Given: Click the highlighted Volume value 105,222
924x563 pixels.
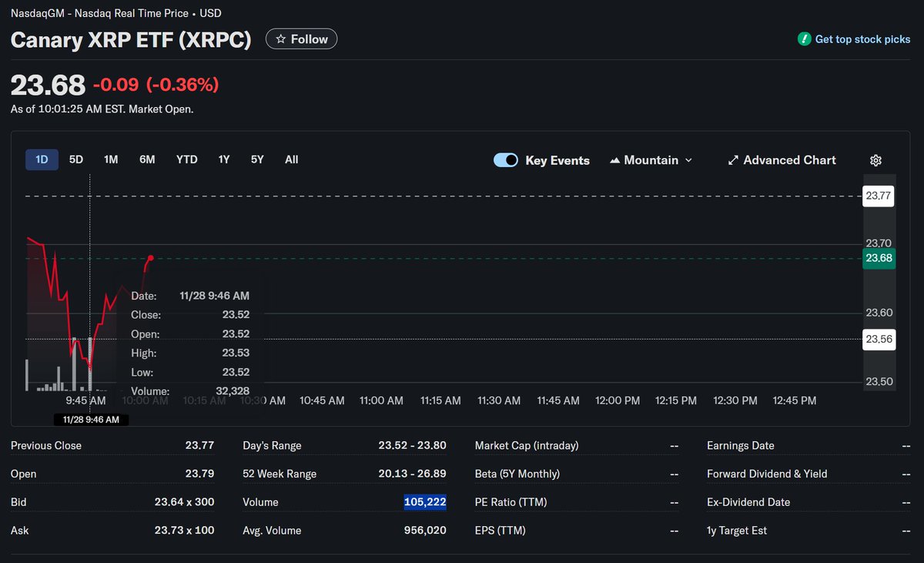Looking at the screenshot, I should click(425, 502).
